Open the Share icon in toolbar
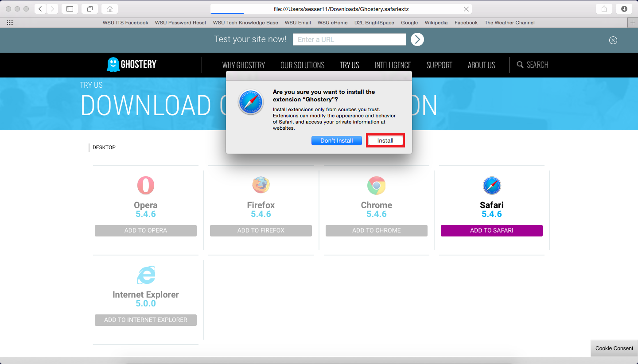Image resolution: width=638 pixels, height=364 pixels. tap(604, 9)
